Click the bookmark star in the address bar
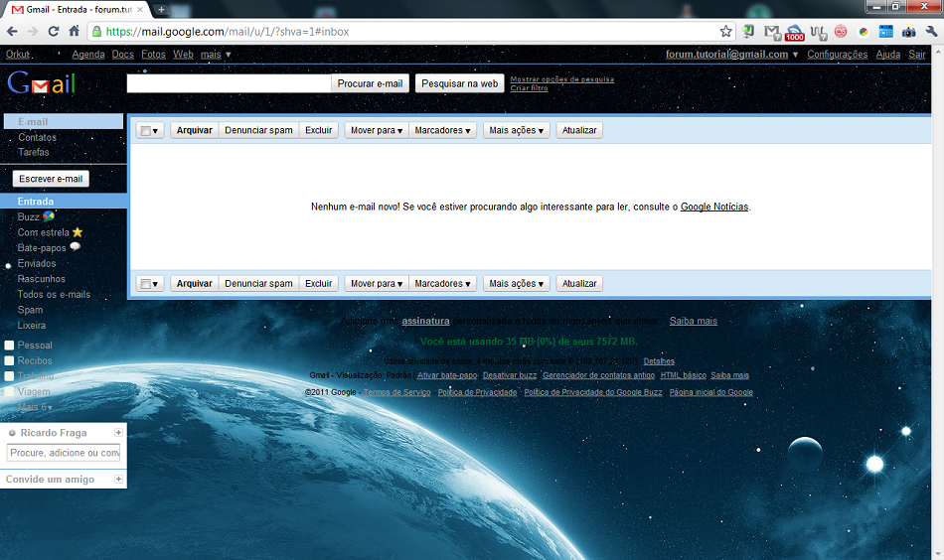 click(x=726, y=32)
